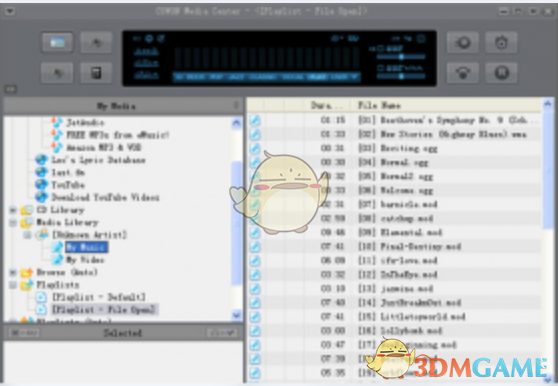Click the file list scroll-up arrow
This screenshot has height=386, width=558.
548,104
